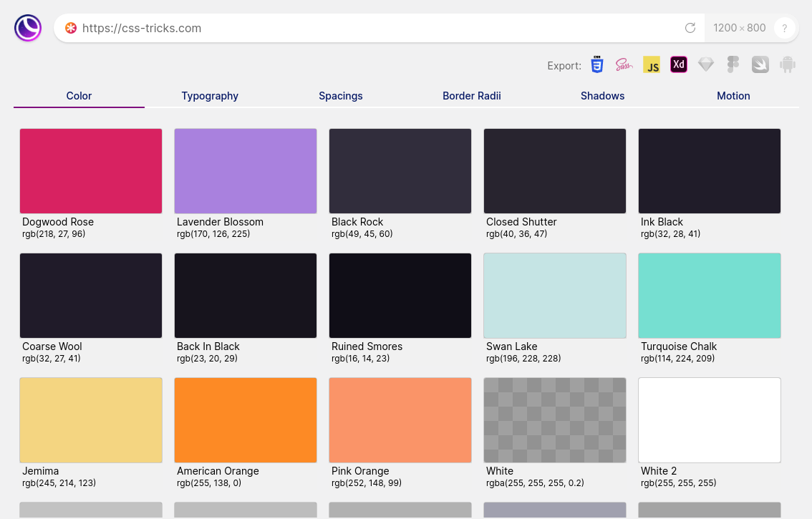
Task: Select the Dogwood Rose swatch
Action: [91, 171]
